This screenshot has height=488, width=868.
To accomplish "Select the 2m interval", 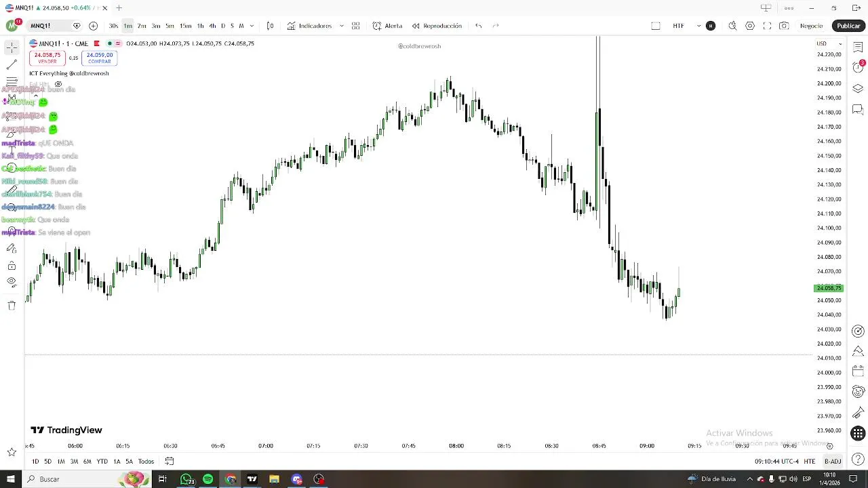I will 142,26.
